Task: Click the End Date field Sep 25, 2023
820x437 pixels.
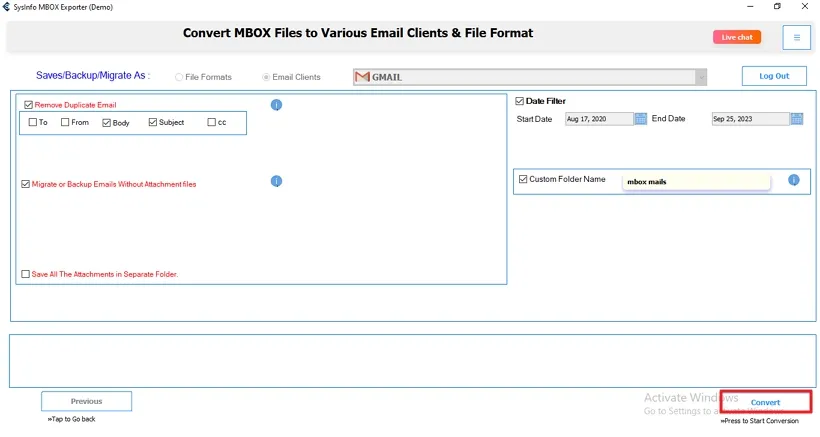Action: click(750, 119)
